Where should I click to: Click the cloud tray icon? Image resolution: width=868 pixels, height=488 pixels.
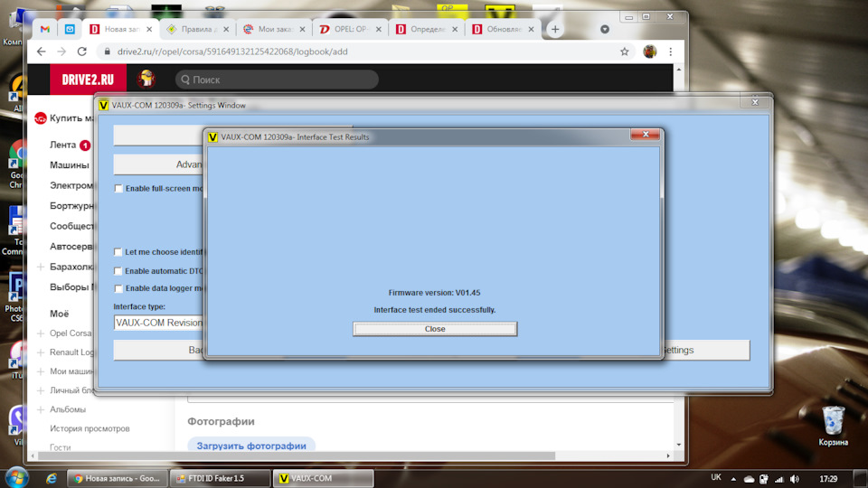click(749, 479)
